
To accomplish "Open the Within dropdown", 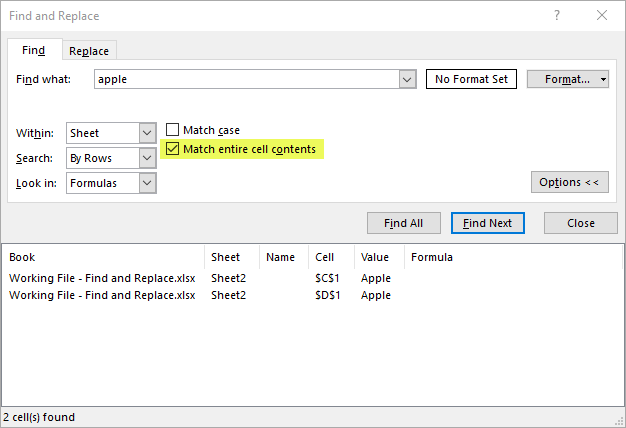I will coord(148,133).
